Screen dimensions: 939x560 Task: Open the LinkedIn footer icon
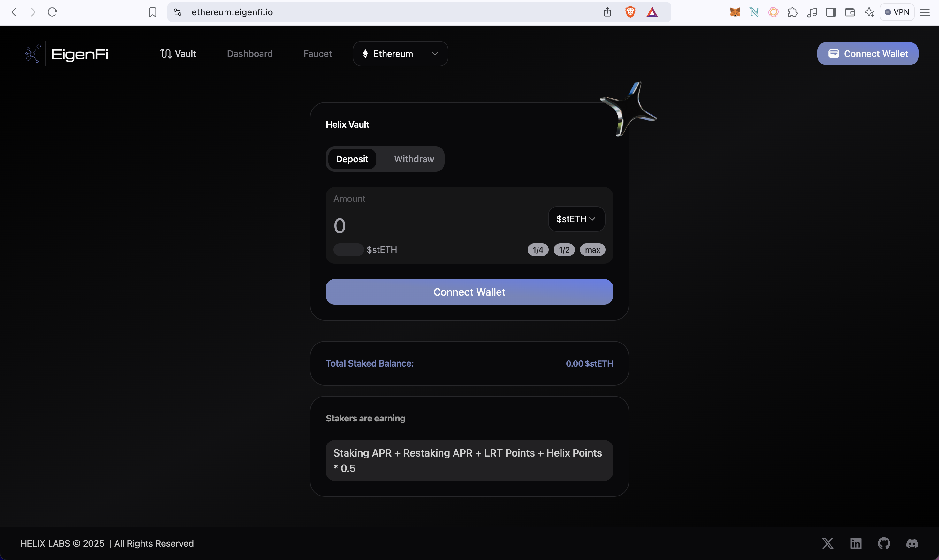tap(856, 543)
